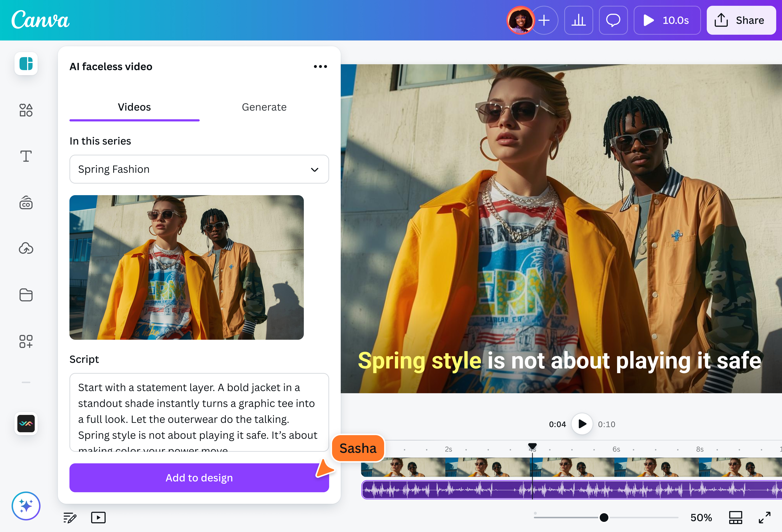Open the AI faceless video app icon
782x532 pixels.
point(26,423)
